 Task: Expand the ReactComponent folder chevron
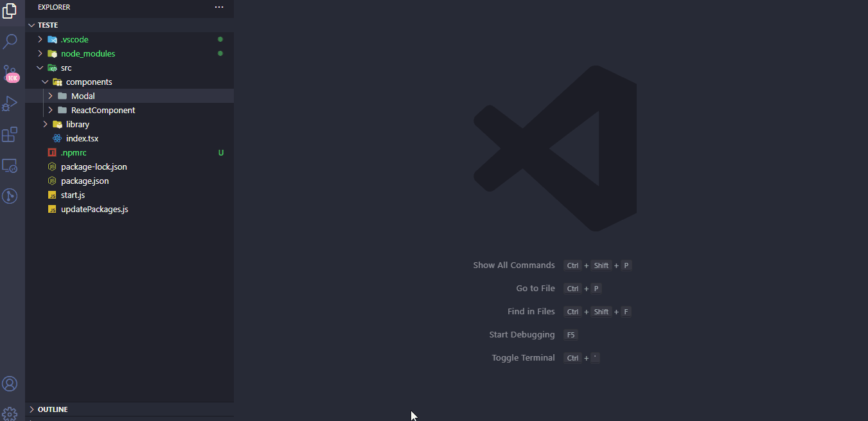coord(51,110)
